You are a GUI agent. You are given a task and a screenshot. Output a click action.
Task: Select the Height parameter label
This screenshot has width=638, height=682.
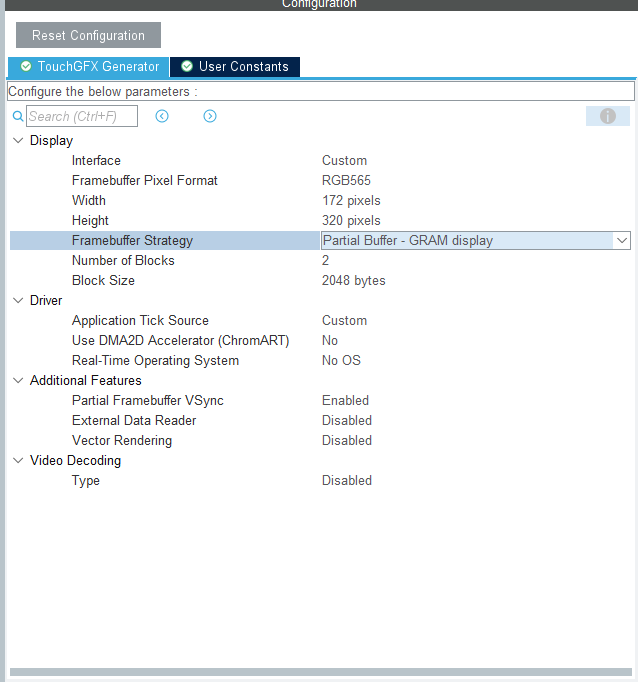(x=90, y=221)
